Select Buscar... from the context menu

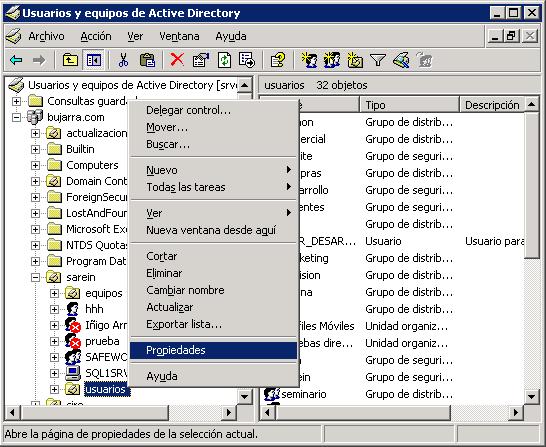coord(213,144)
